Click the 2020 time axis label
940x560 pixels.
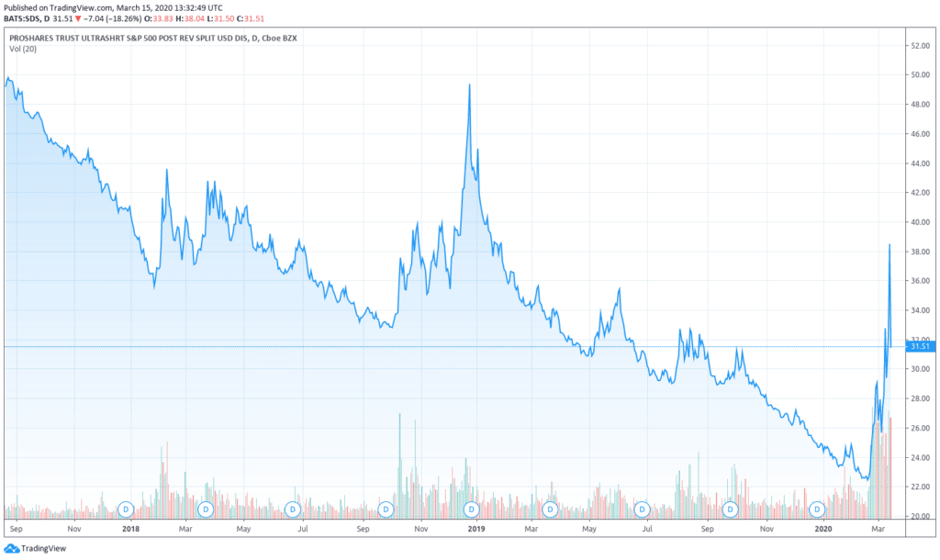pos(823,529)
